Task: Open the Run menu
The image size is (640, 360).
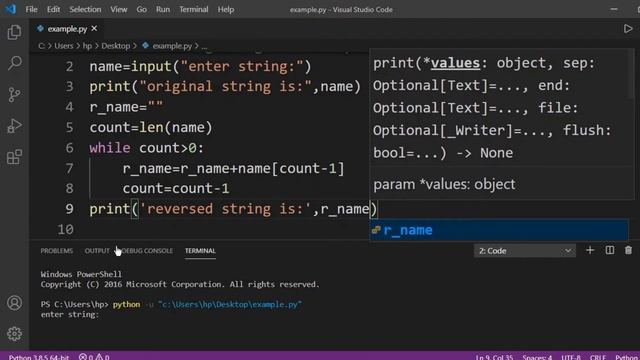Action: (163, 9)
